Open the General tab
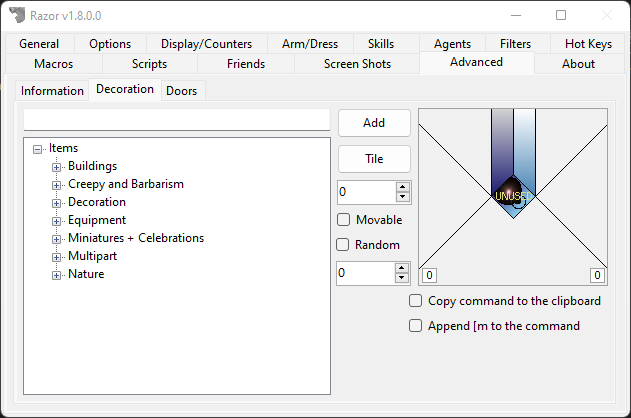Viewport: 631px width, 418px height. coord(39,44)
